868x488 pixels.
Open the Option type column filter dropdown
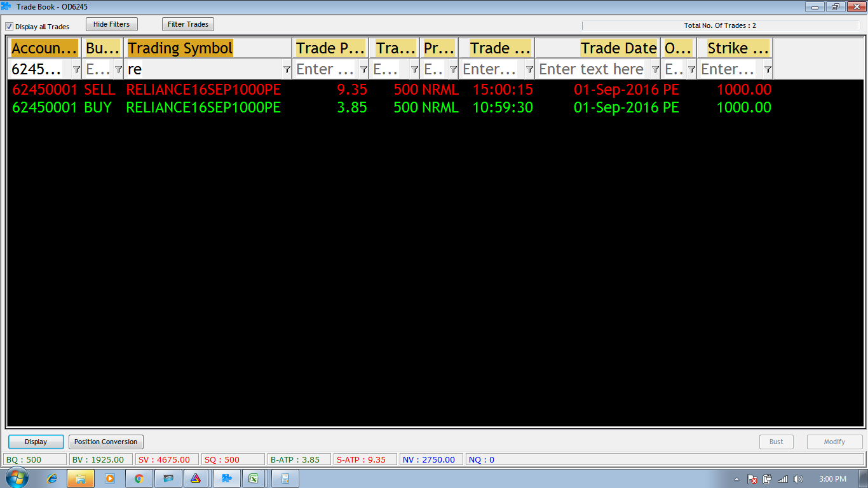(691, 69)
